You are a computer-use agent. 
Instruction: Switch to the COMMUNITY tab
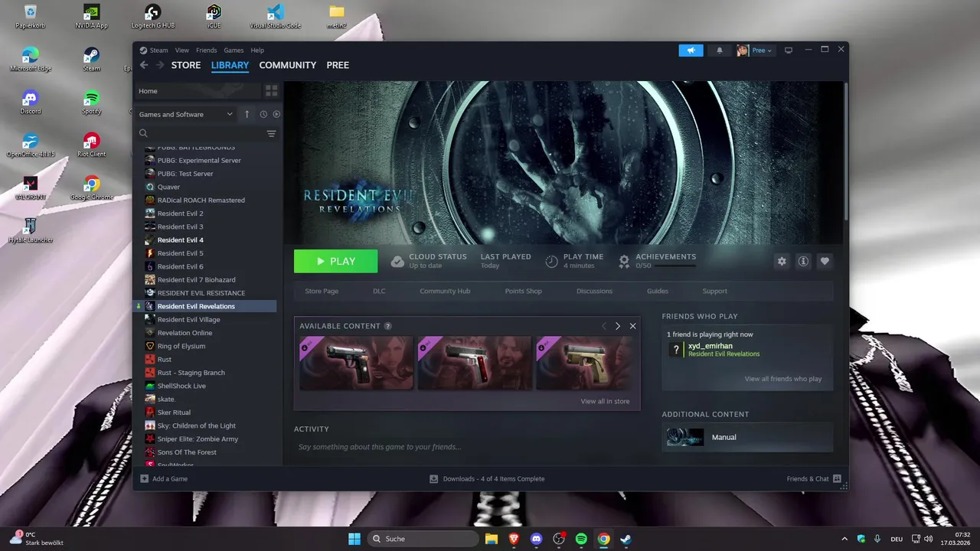tap(288, 65)
